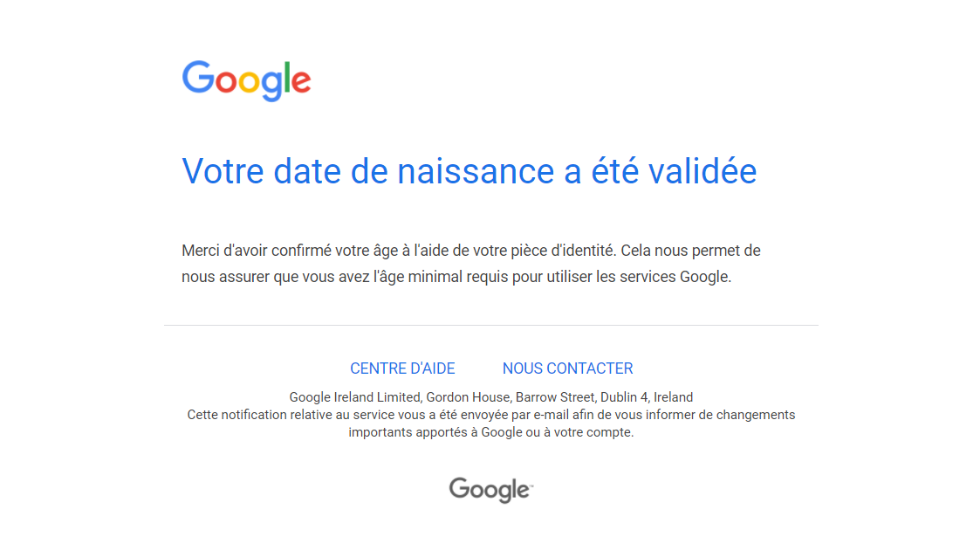Open the NOUS CONTACTER link
The width and height of the screenshot is (980, 551).
point(567,368)
